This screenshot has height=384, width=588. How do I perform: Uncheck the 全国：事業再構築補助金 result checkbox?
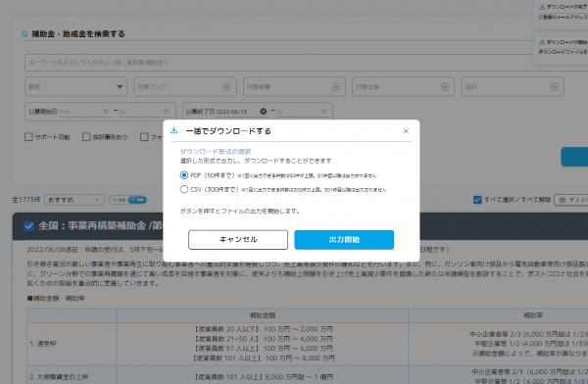[x=28, y=226]
